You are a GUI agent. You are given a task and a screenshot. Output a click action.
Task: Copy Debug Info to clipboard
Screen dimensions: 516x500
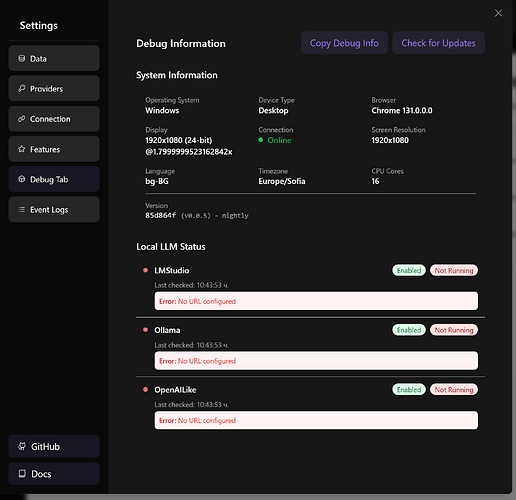(x=344, y=43)
